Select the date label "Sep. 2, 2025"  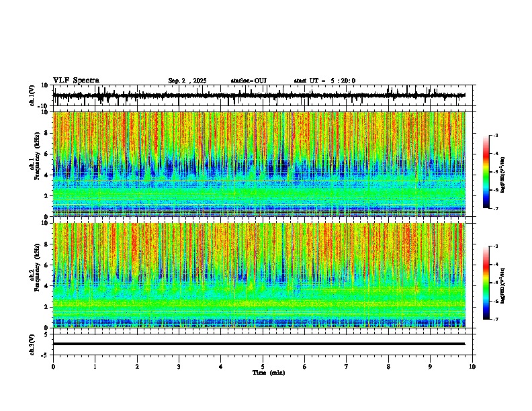coord(187,81)
